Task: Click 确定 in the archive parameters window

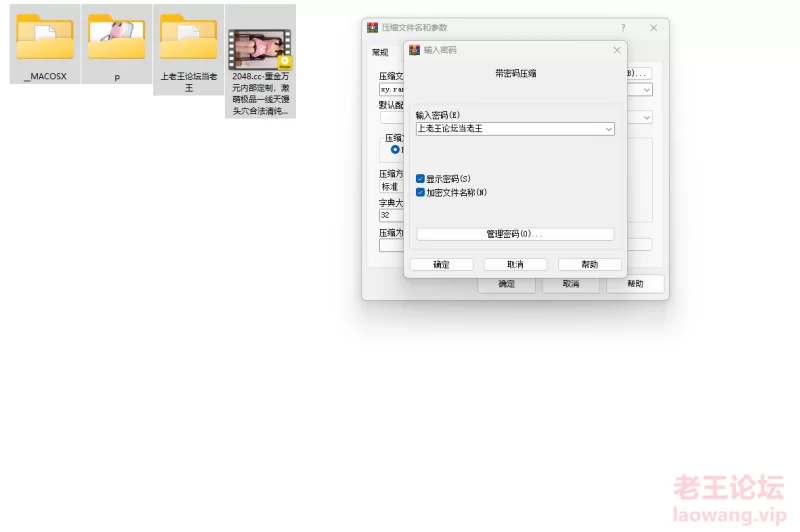Action: (507, 284)
